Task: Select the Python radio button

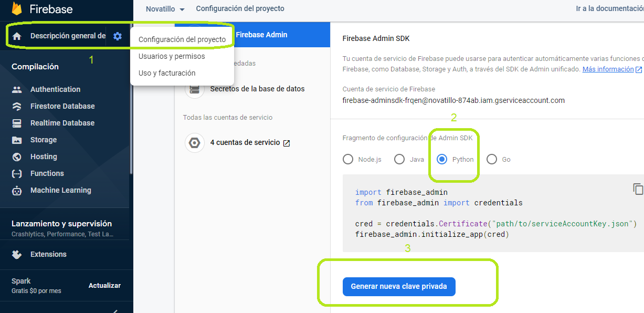Action: point(442,159)
